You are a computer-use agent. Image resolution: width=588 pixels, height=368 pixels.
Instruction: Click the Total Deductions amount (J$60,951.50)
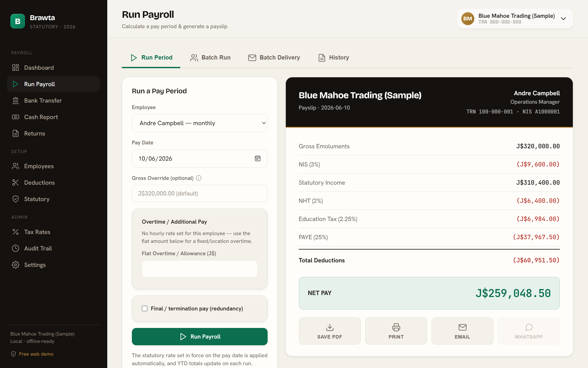tap(536, 260)
